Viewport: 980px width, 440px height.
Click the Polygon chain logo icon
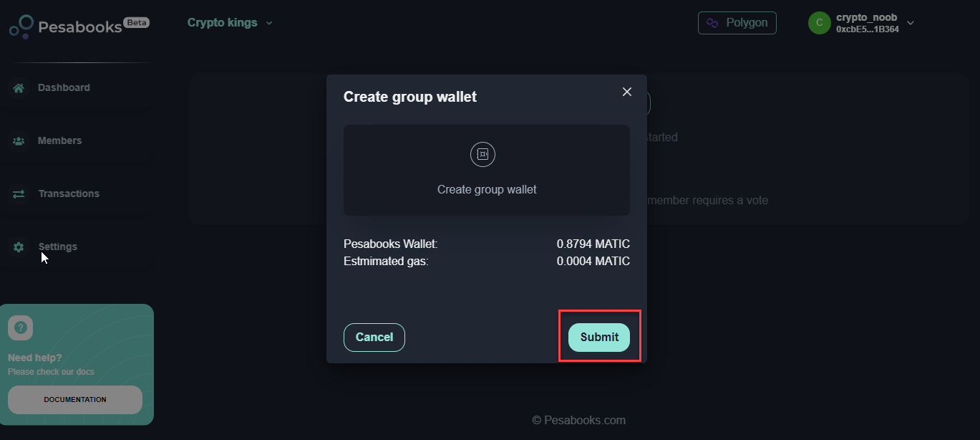pyautogui.click(x=712, y=23)
